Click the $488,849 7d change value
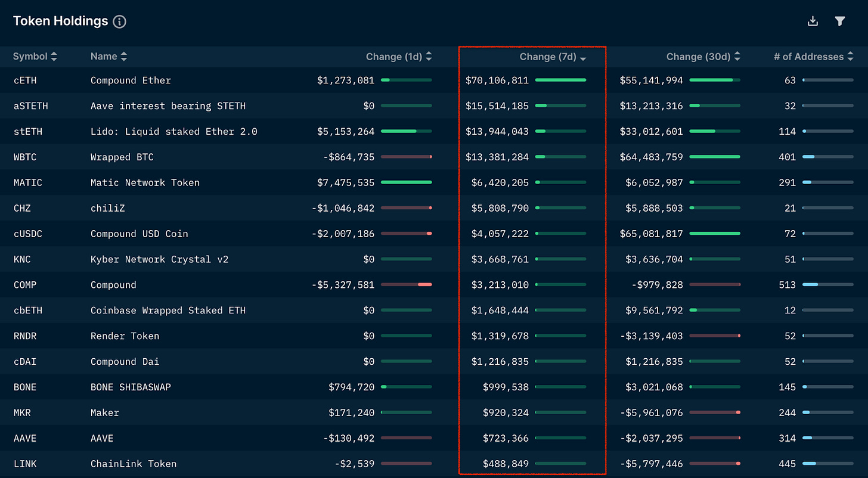Screen dimensions: 868x478 click(506, 464)
